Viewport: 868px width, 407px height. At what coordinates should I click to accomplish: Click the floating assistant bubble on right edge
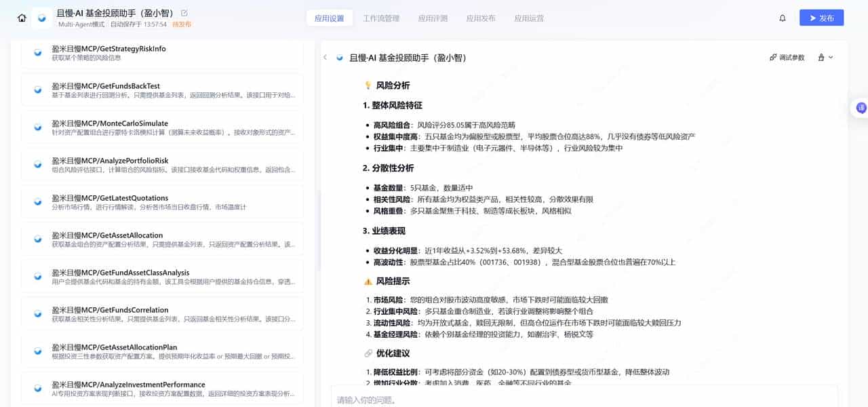click(861, 107)
